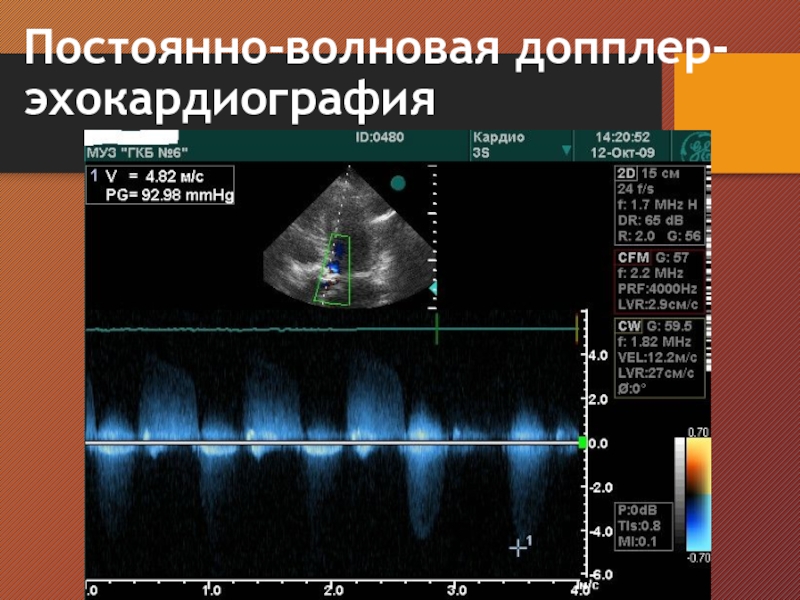Click the green color flow ROI box
This screenshot has width=800, height=600.
tap(333, 269)
